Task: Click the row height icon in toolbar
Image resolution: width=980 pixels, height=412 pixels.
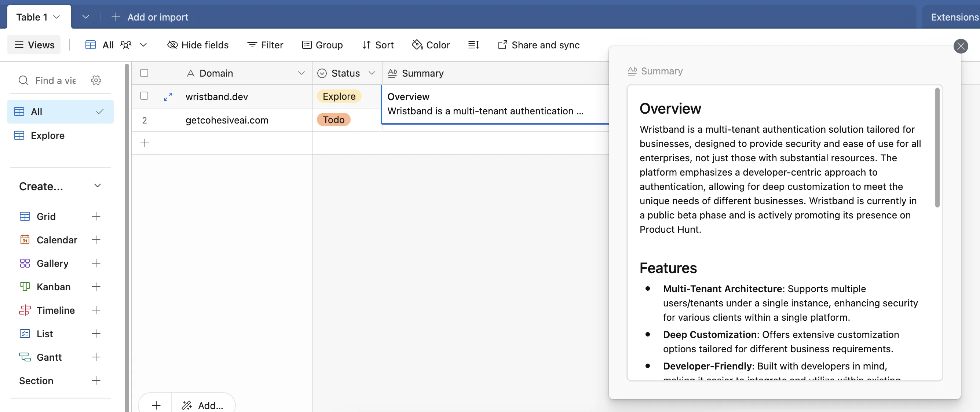Action: pos(473,45)
